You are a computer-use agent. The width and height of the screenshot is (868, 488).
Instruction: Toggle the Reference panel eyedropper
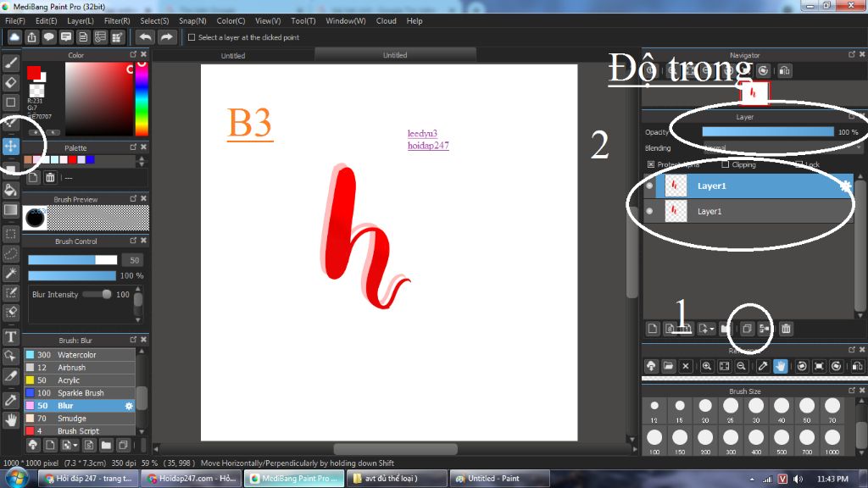point(763,366)
